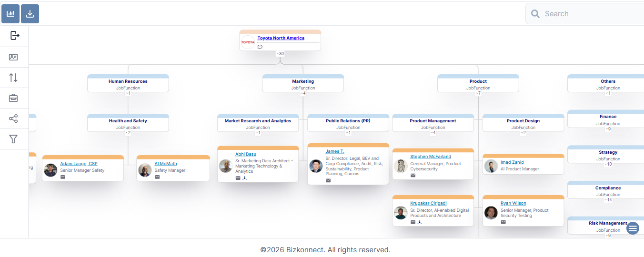Click the exit arrow sidebar icon
The height and width of the screenshot is (257, 644).
[x=14, y=35]
